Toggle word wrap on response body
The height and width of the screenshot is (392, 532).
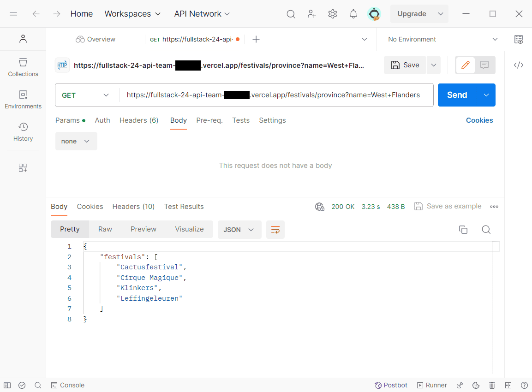click(x=275, y=230)
